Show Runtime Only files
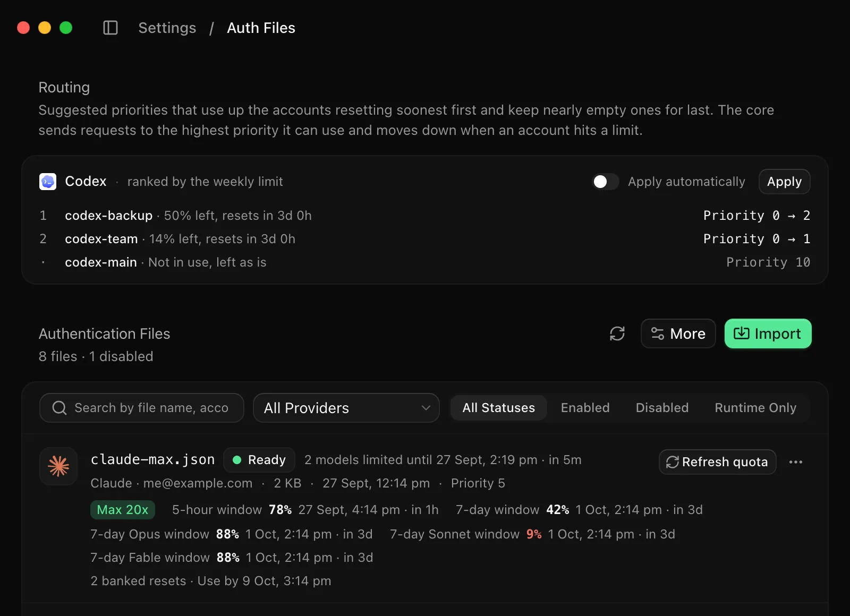Viewport: 850px width, 616px height. click(755, 408)
